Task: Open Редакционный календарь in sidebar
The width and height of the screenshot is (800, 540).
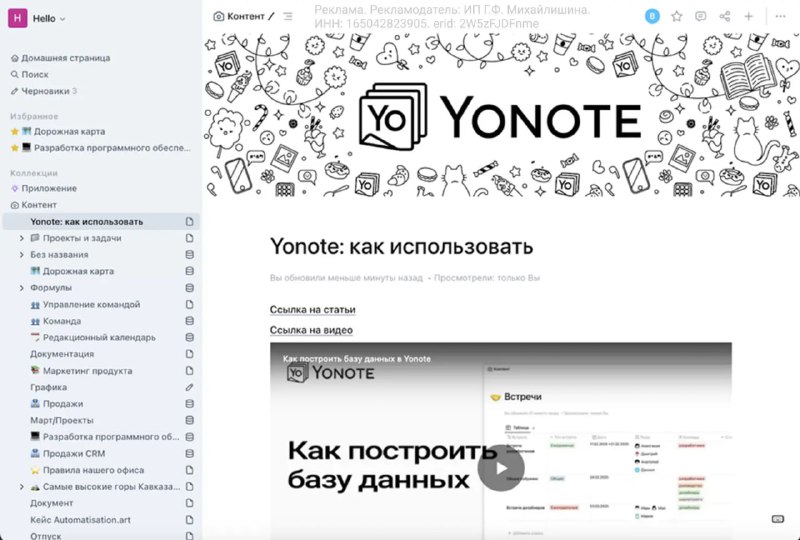Action: [x=98, y=337]
